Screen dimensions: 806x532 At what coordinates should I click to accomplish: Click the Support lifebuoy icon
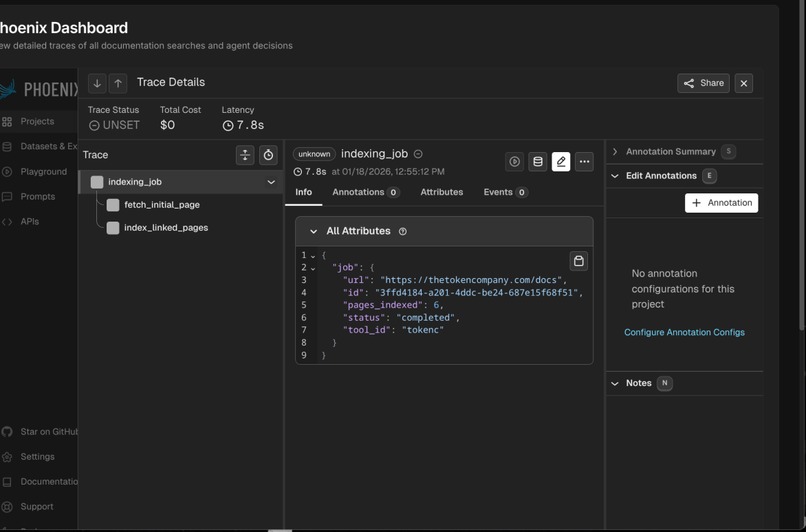(x=7, y=507)
